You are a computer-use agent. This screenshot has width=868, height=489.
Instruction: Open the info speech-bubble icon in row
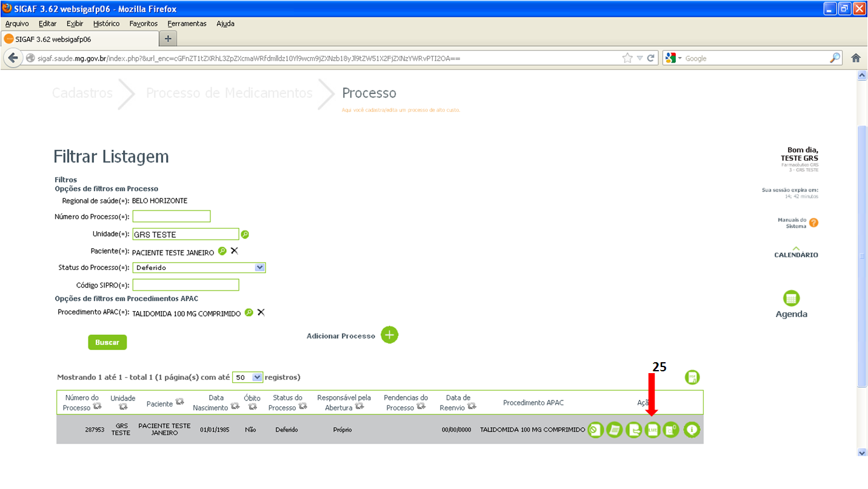[692, 430]
